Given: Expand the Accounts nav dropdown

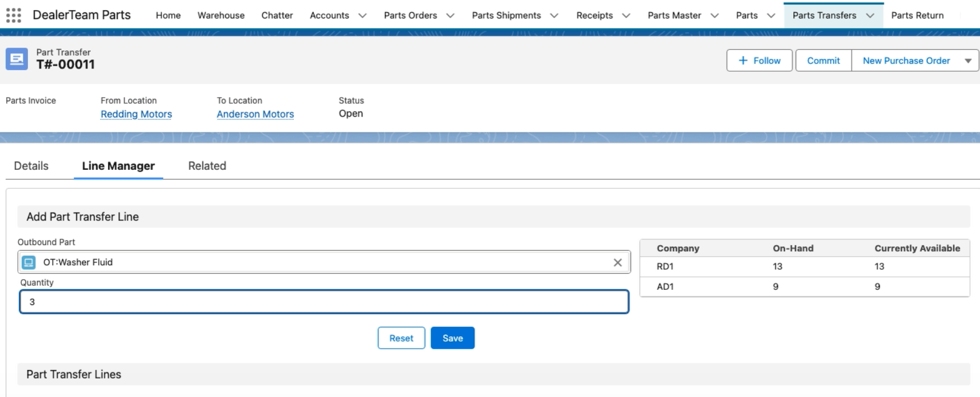Looking at the screenshot, I should pyautogui.click(x=362, y=16).
